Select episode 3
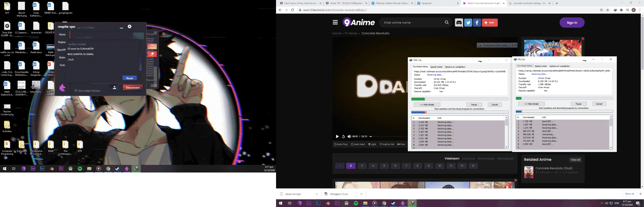Screen dimensions: 644x207 tap(362, 165)
